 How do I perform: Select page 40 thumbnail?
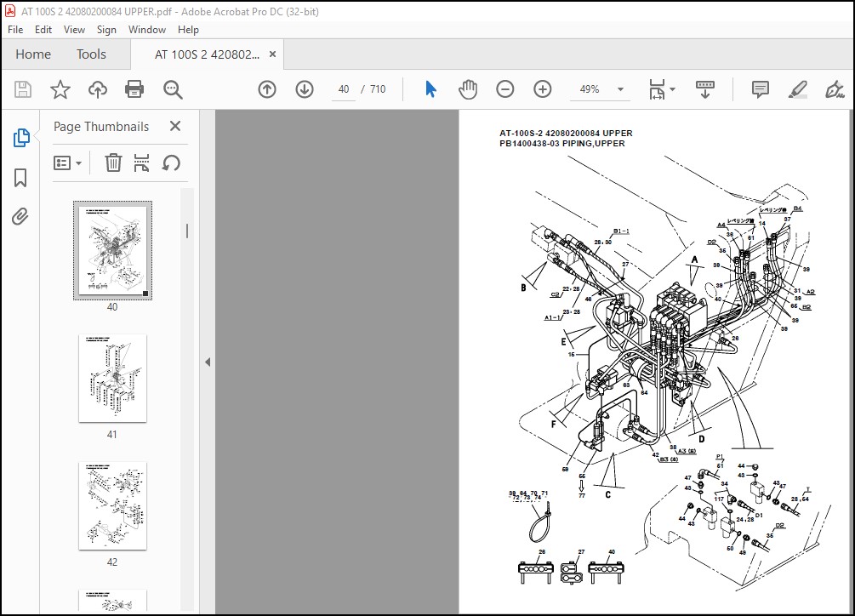coord(113,250)
